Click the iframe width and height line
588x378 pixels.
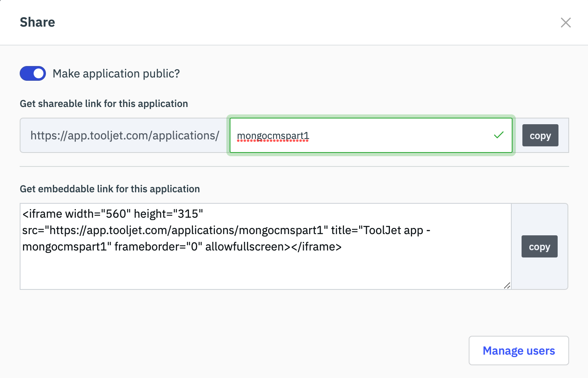[113, 214]
